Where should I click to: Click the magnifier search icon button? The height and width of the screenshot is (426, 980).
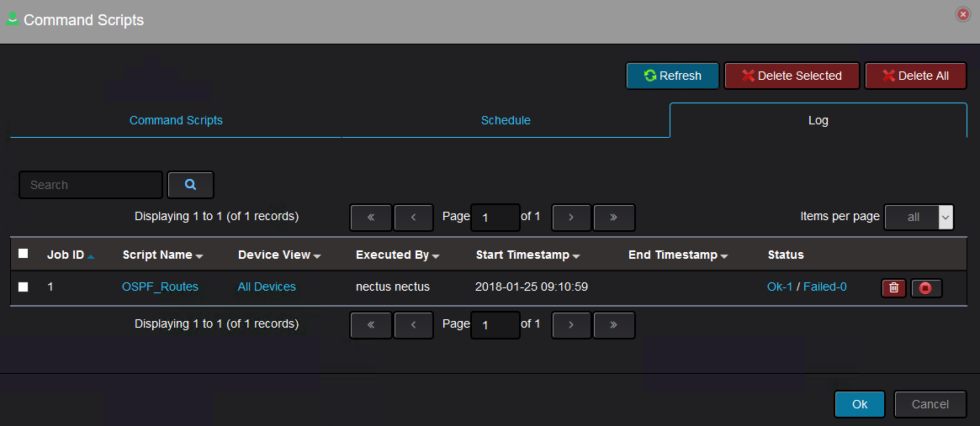coord(191,185)
